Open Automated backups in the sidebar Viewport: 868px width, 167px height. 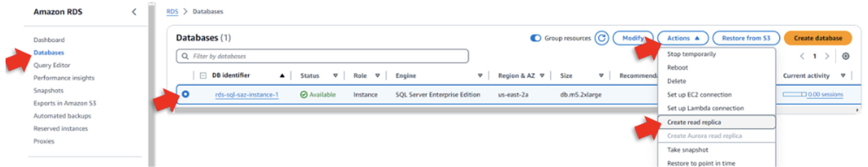coord(62,116)
